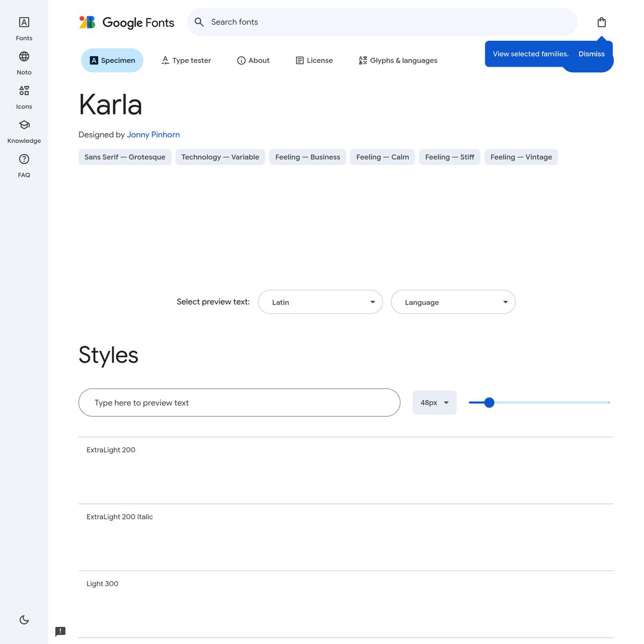
Task: Click the shopping bag selected families icon
Action: (x=602, y=22)
